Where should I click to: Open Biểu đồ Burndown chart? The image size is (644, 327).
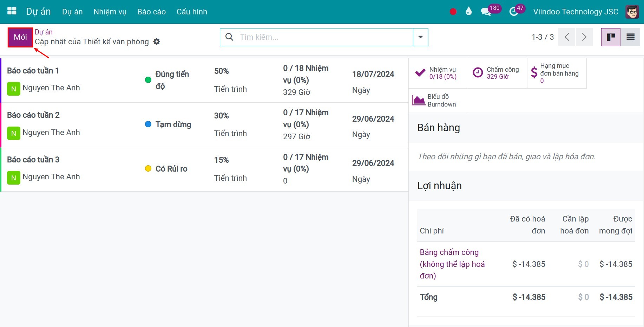pyautogui.click(x=438, y=101)
